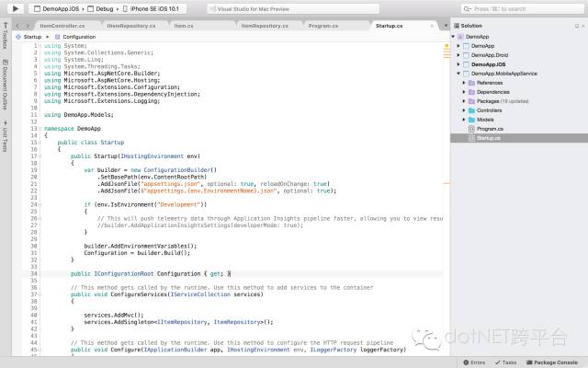
Task: Click 'Configuration = builder.Build();' code line
Action: (x=137, y=253)
